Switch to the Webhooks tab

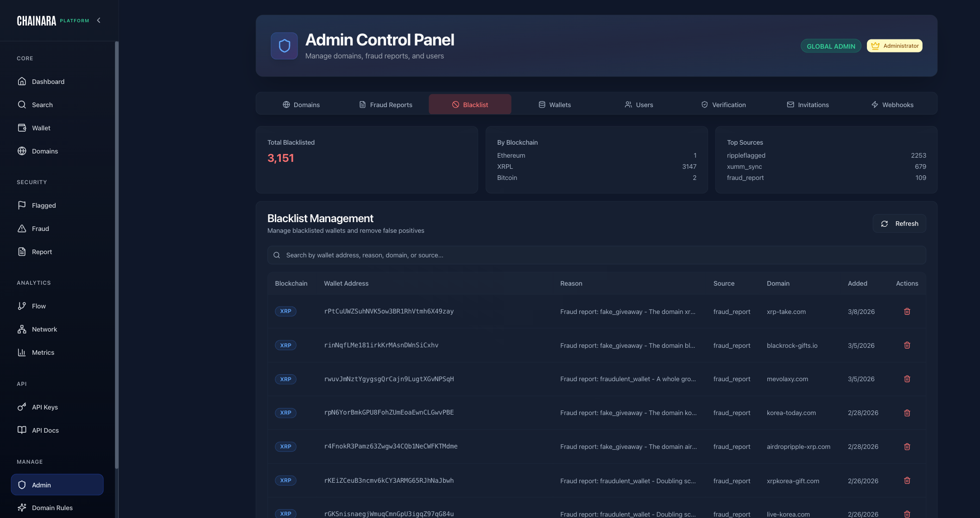(892, 105)
